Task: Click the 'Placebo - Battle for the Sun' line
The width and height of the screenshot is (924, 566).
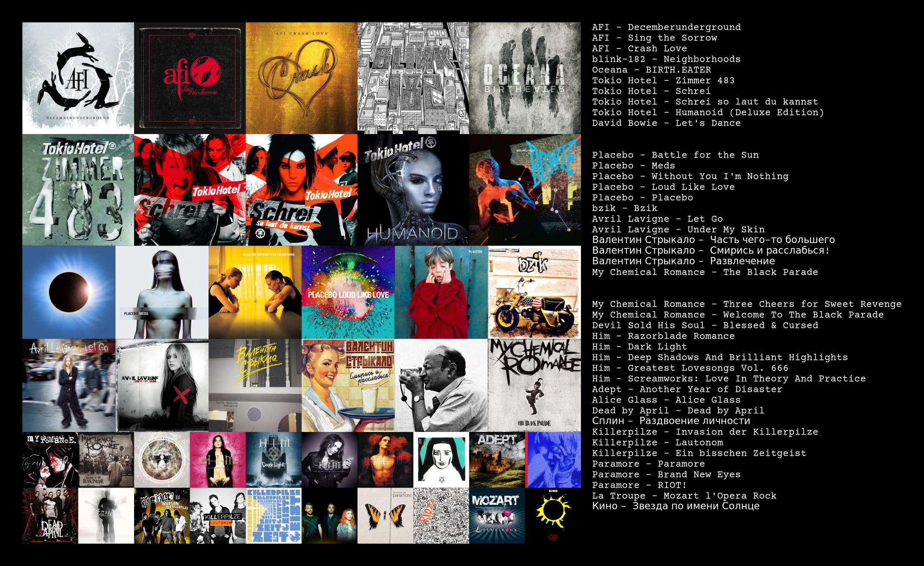Action: click(x=675, y=155)
